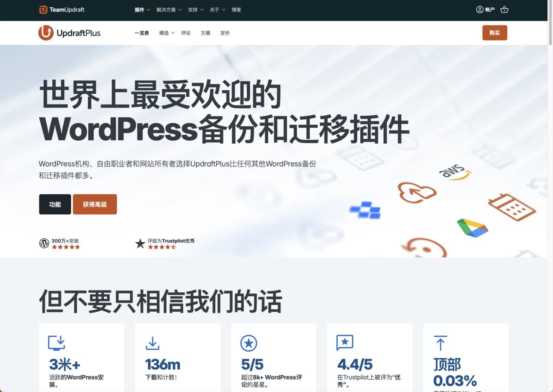
Task: Click the 评级为Trustpilot优秀 text
Action: click(x=171, y=241)
